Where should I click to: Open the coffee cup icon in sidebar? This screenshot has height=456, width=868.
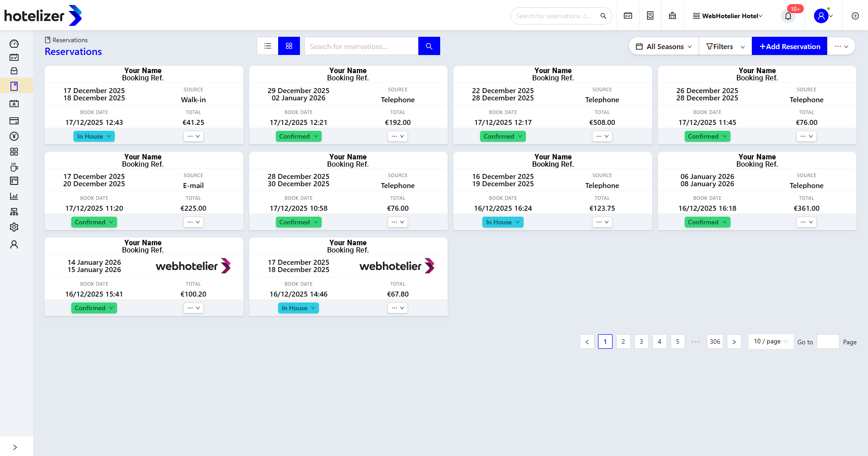pyautogui.click(x=14, y=167)
